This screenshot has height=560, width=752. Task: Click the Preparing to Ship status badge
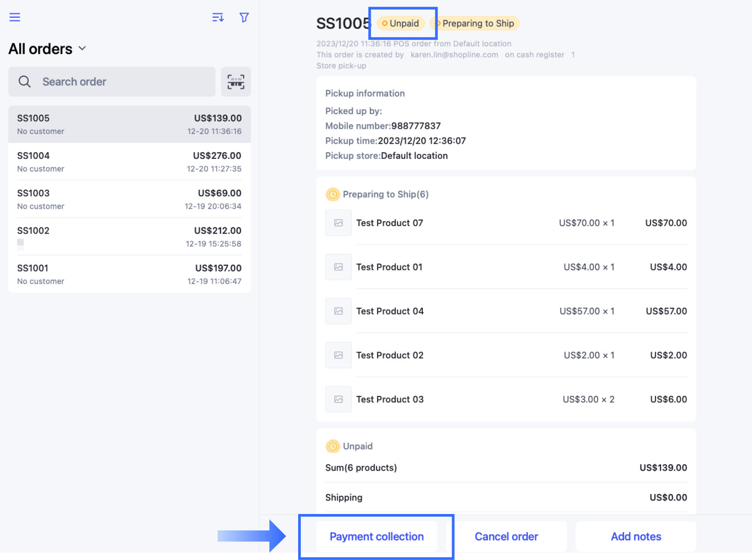coord(475,23)
